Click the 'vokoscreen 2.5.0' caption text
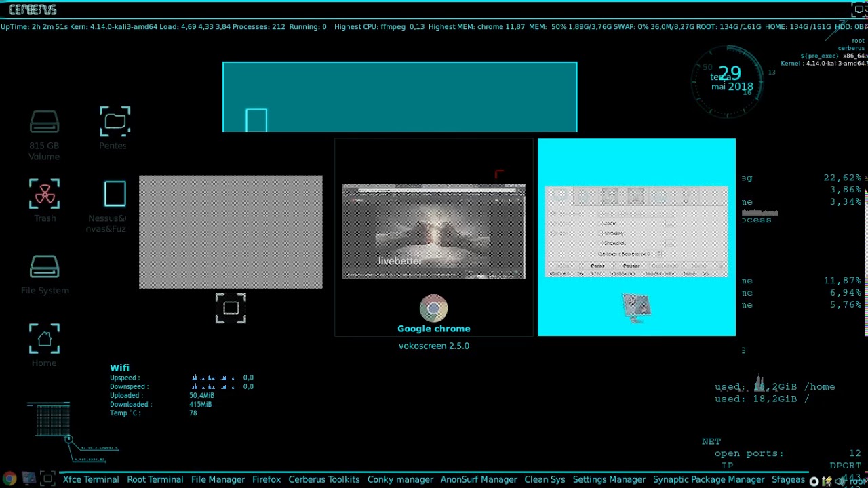868x488 pixels. pos(434,346)
